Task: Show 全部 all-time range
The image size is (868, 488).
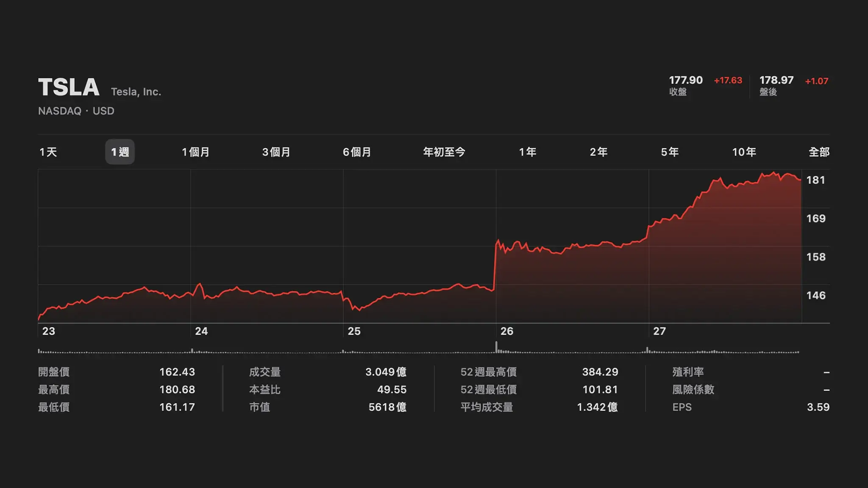Action: 819,152
